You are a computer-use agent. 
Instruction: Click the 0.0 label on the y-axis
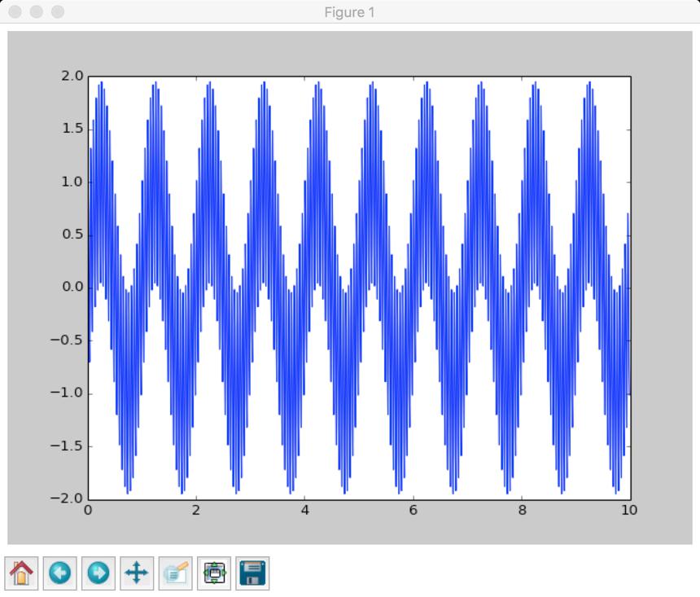(x=72, y=287)
